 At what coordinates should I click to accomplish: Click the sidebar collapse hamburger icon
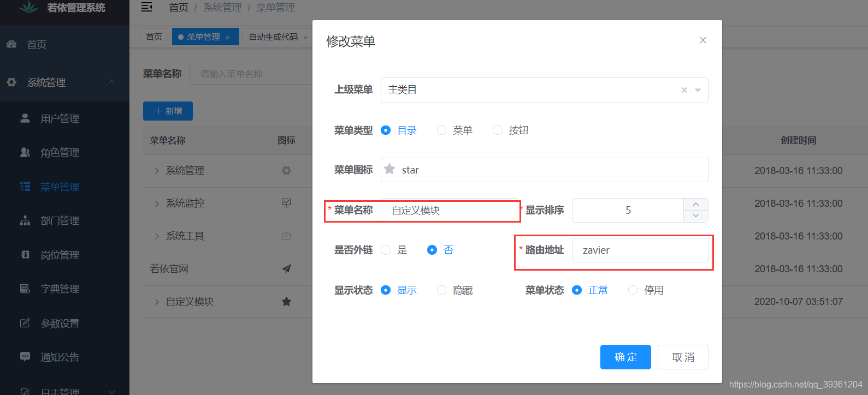pyautogui.click(x=146, y=7)
